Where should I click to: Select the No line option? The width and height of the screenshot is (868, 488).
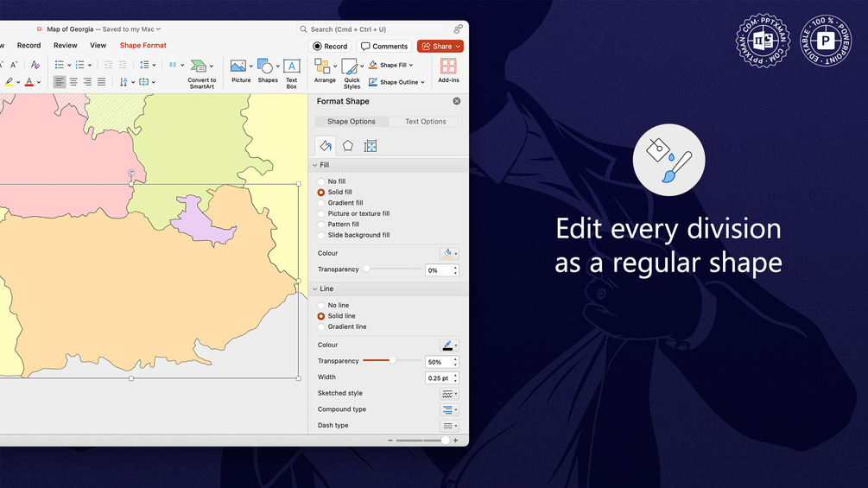point(321,306)
